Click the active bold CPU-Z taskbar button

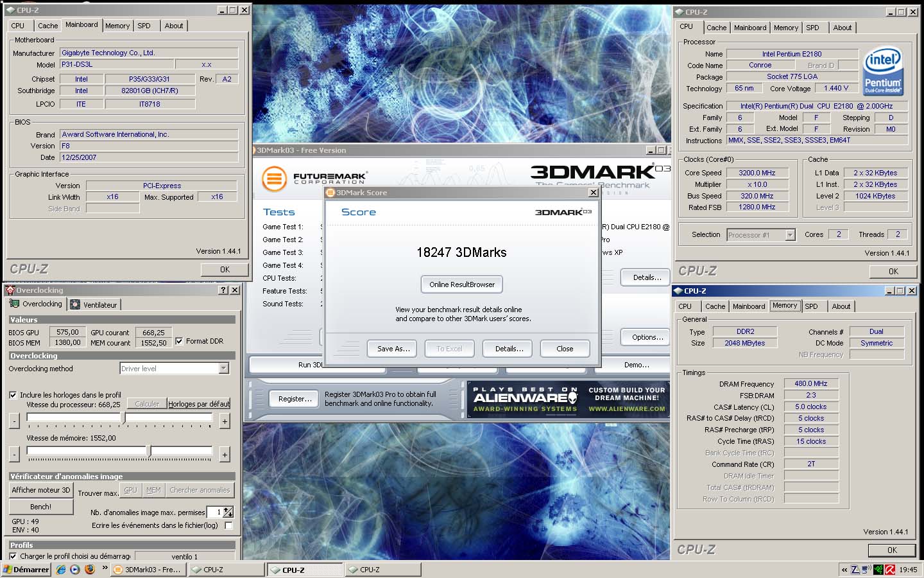304,570
